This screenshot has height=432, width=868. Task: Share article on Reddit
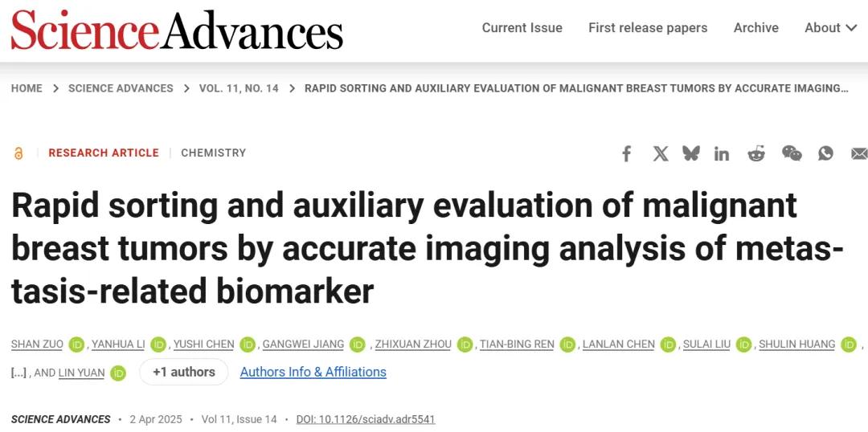pyautogui.click(x=755, y=153)
